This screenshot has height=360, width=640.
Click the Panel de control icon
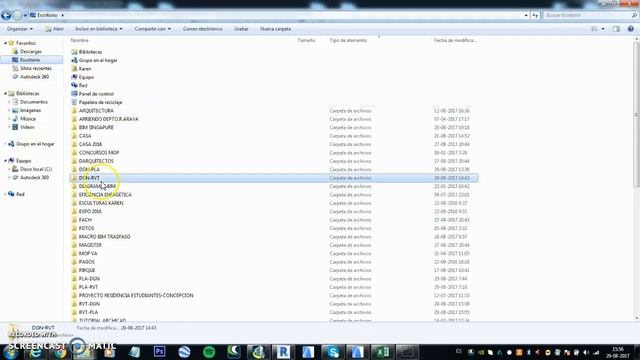(x=74, y=94)
